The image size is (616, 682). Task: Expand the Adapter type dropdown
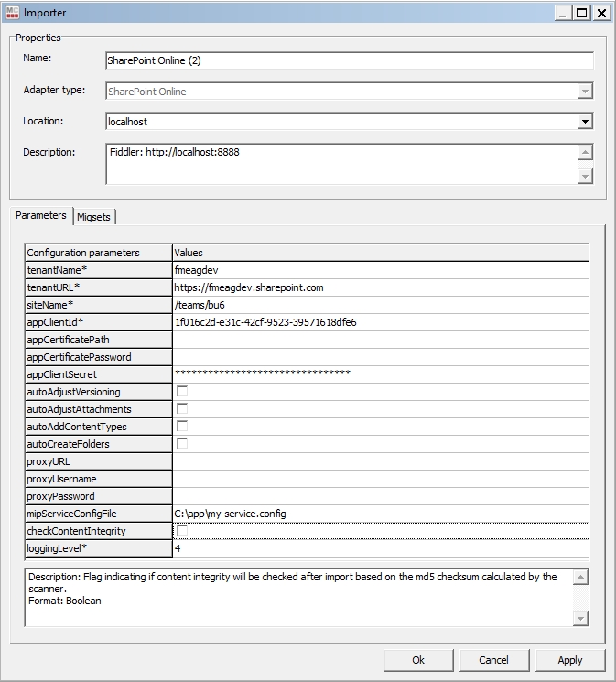click(585, 92)
